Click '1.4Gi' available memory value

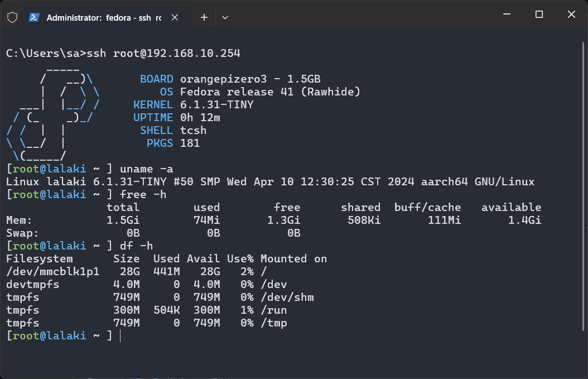(x=524, y=220)
